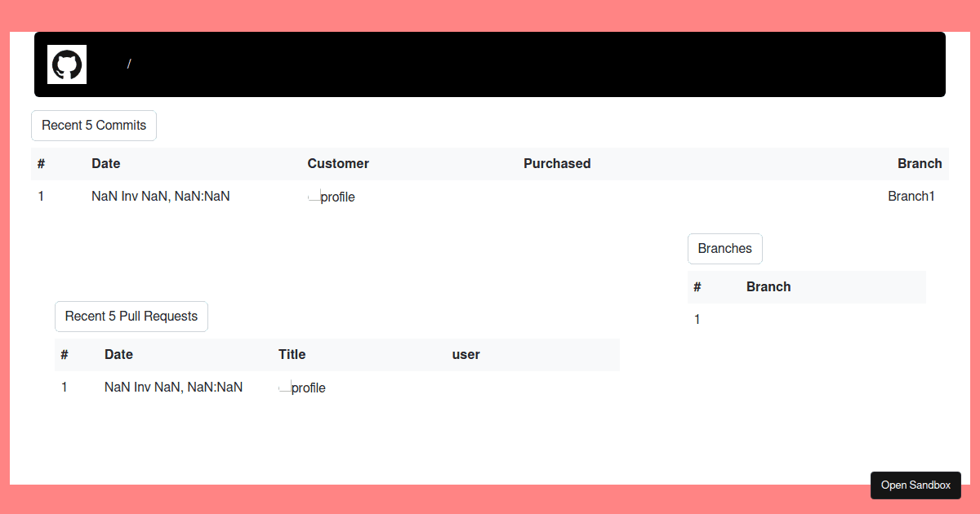Click row number 1 in pull requests table
980x514 pixels.
pos(65,387)
